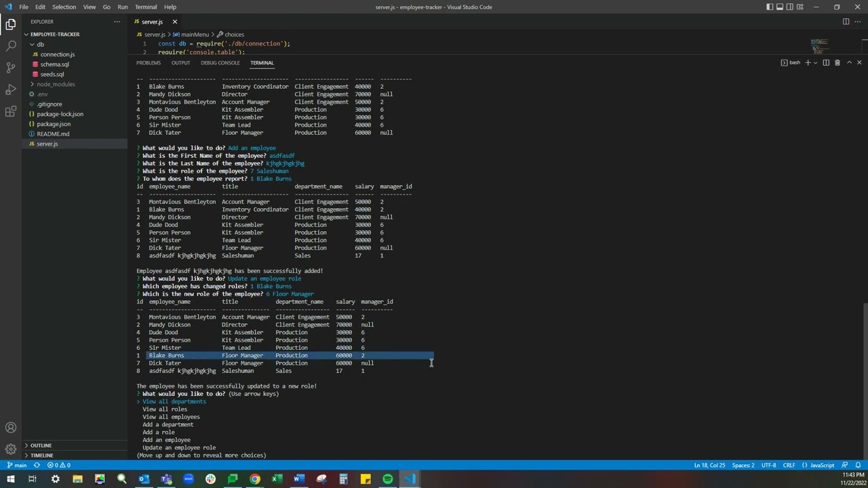The image size is (868, 488).
Task: Switch to the DEBUG CONSOLE tab
Action: click(220, 63)
